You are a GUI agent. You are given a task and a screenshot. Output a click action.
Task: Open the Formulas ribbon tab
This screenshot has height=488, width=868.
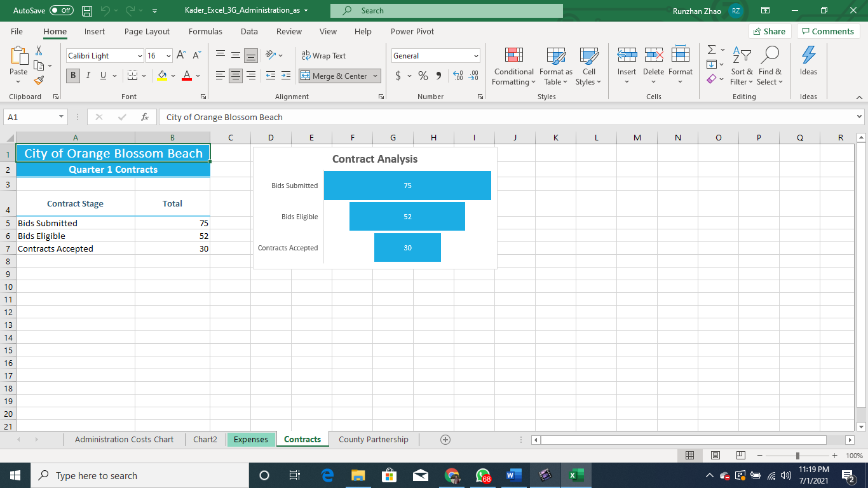pos(205,31)
